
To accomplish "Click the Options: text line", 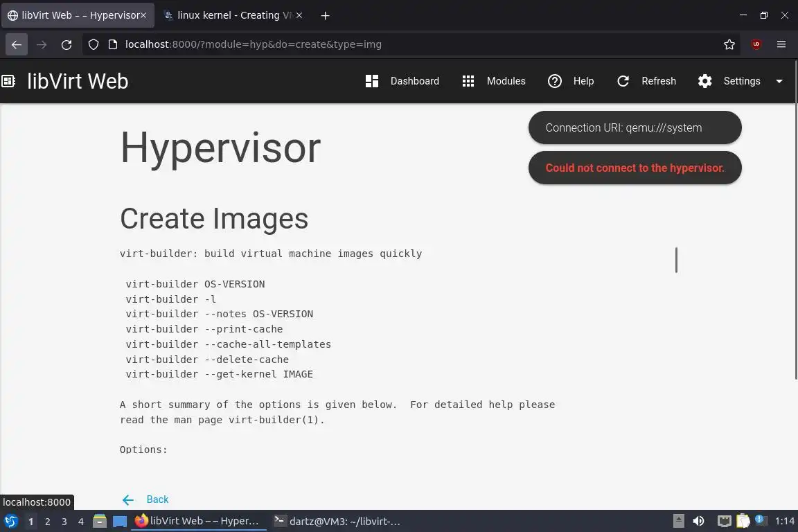I will coord(143,450).
